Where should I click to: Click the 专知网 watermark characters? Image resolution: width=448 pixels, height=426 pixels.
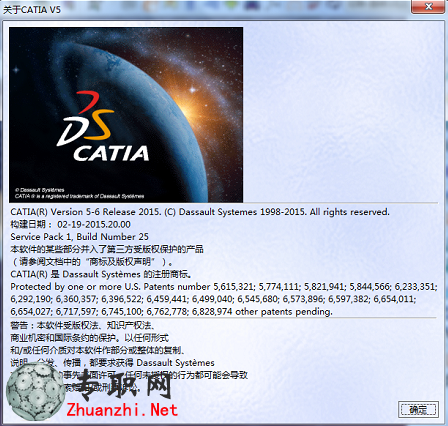click(124, 384)
